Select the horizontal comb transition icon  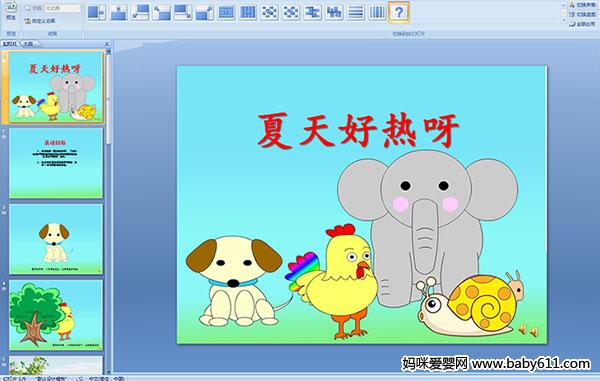pos(313,12)
